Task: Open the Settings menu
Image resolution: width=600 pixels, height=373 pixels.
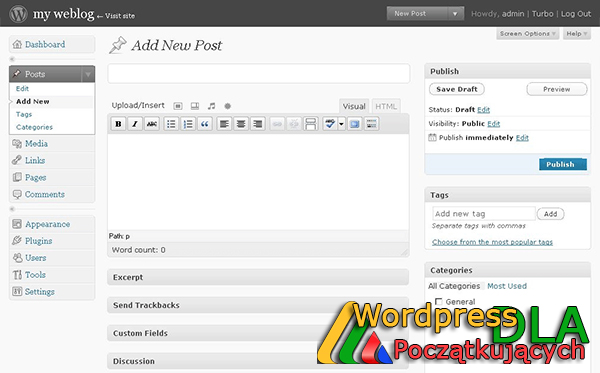Action: point(52,292)
